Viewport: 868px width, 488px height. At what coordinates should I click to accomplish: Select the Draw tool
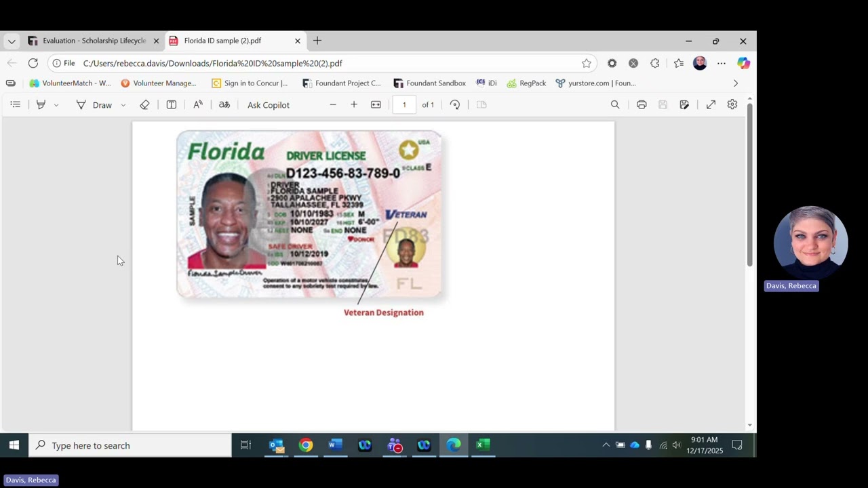coord(94,105)
